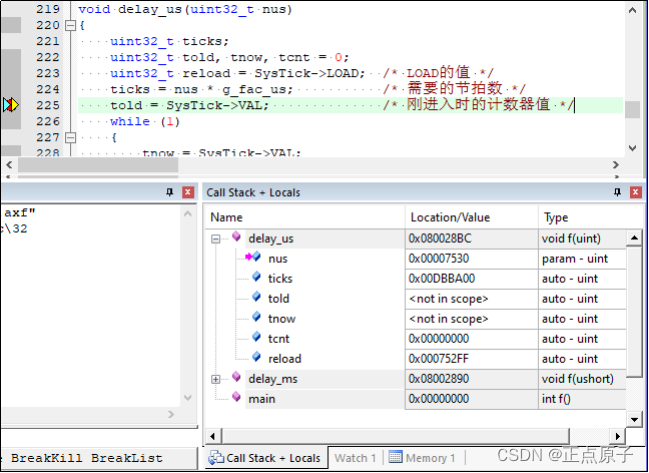This screenshot has height=473, width=649.
Task: Expand the delay_ms call stack entry
Action: click(216, 379)
